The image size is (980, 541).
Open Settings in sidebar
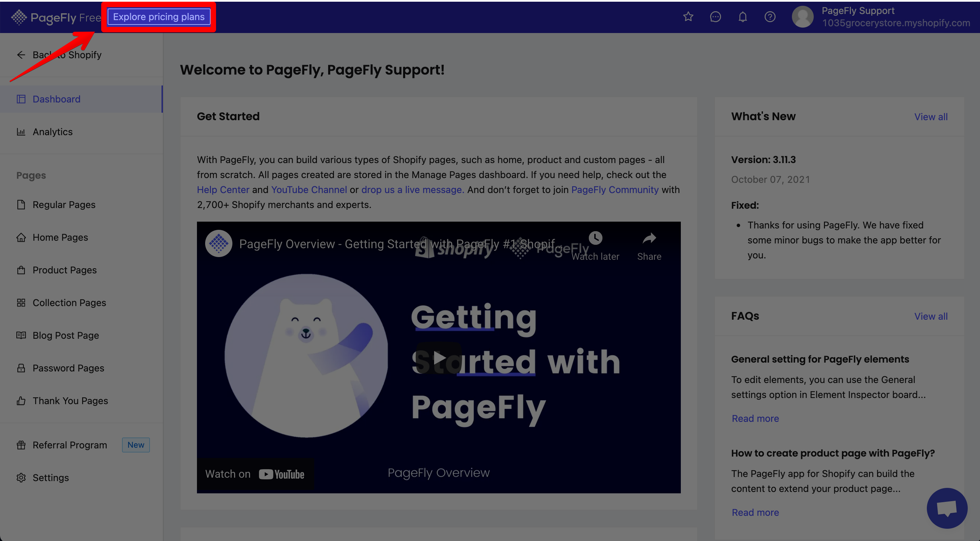[x=81, y=478]
